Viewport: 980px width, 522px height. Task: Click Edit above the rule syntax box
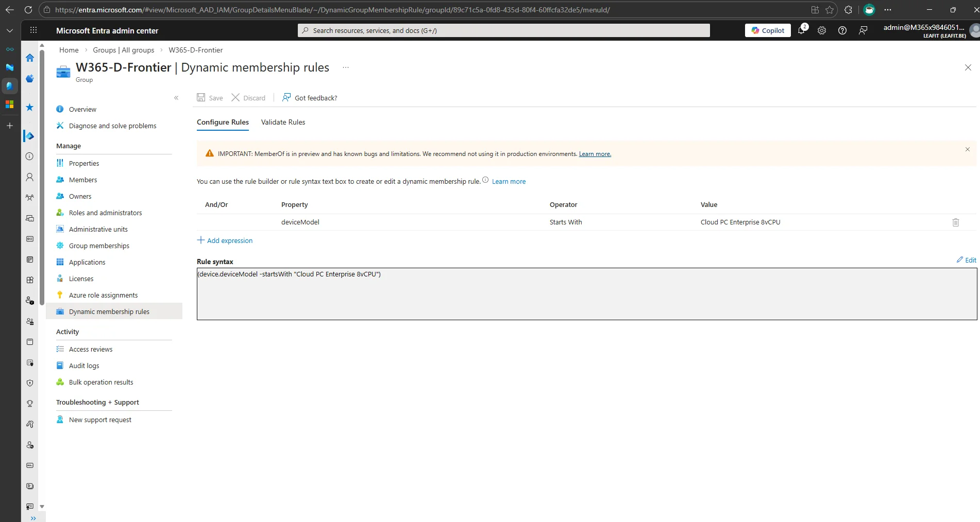pos(967,260)
